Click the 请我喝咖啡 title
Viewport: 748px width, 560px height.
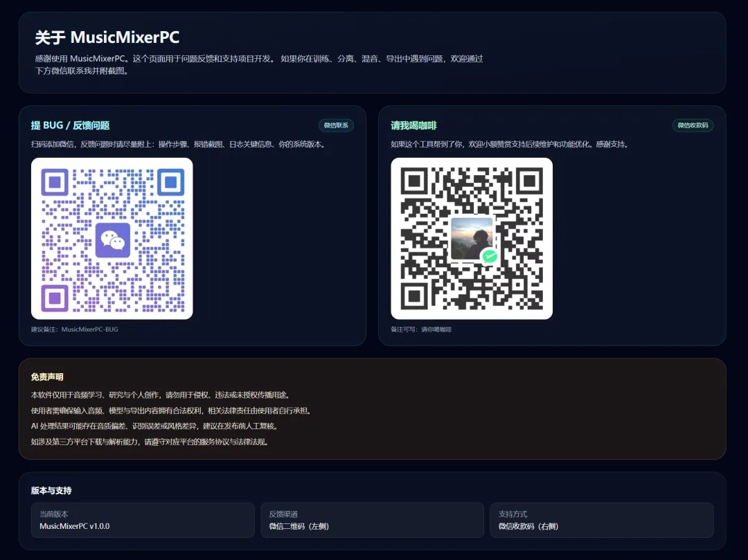pos(413,125)
